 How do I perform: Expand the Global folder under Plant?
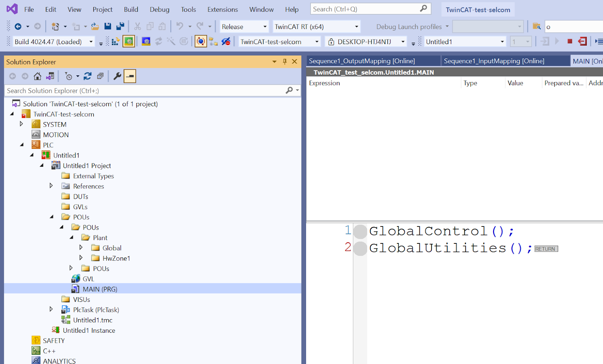pyautogui.click(x=81, y=248)
